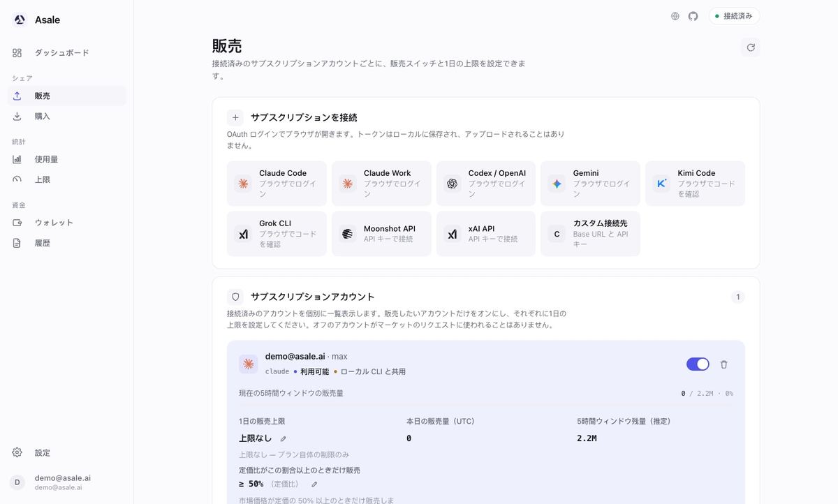Image resolution: width=838 pixels, height=504 pixels.
Task: Select 販売 in the sidebar
Action: [x=67, y=96]
